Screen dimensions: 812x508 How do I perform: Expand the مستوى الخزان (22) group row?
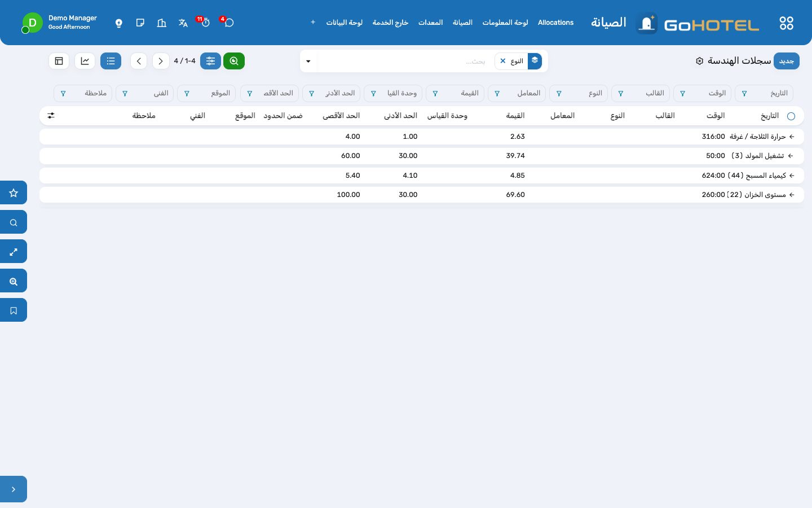tap(422, 195)
